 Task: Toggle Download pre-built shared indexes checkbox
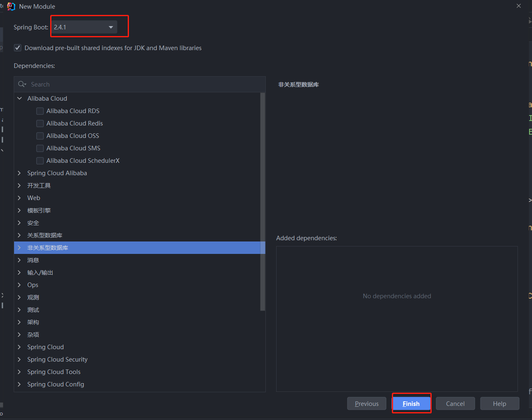point(18,48)
